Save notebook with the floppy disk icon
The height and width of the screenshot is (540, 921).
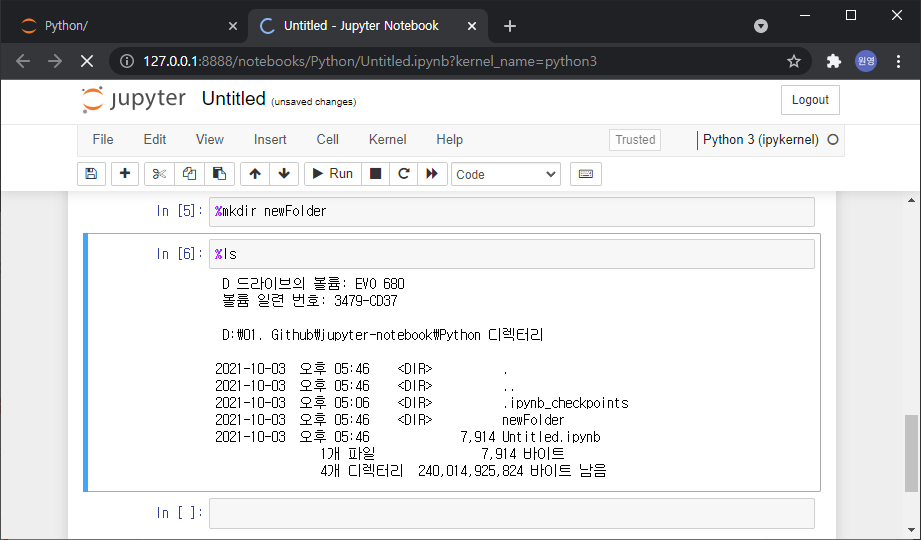(91, 174)
